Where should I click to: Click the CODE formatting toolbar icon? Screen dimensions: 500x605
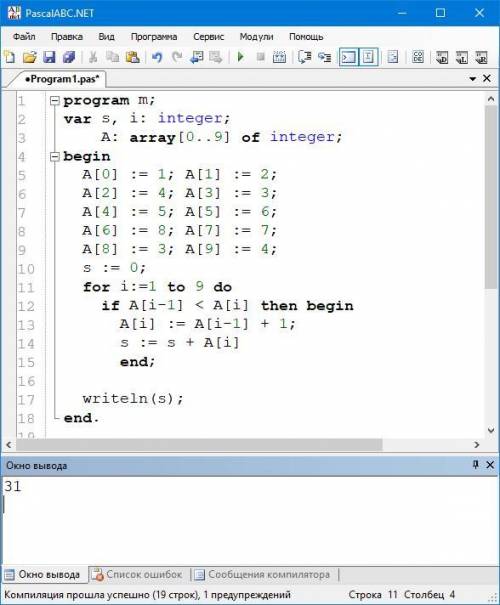(x=418, y=57)
